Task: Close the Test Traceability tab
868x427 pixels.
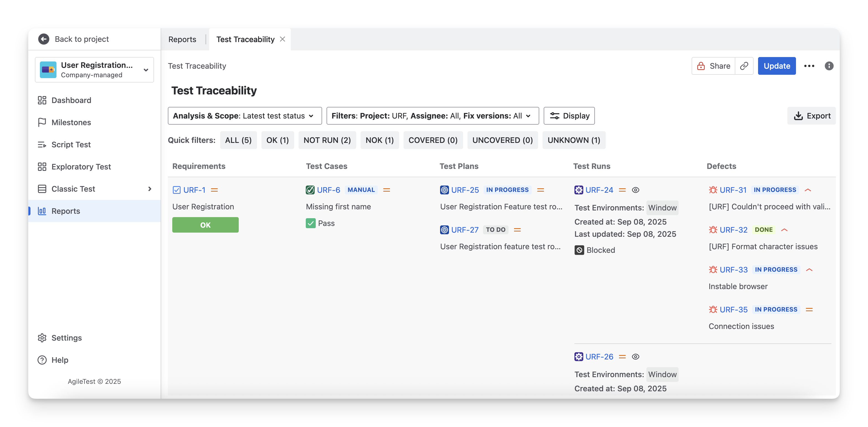Action: pyautogui.click(x=283, y=39)
